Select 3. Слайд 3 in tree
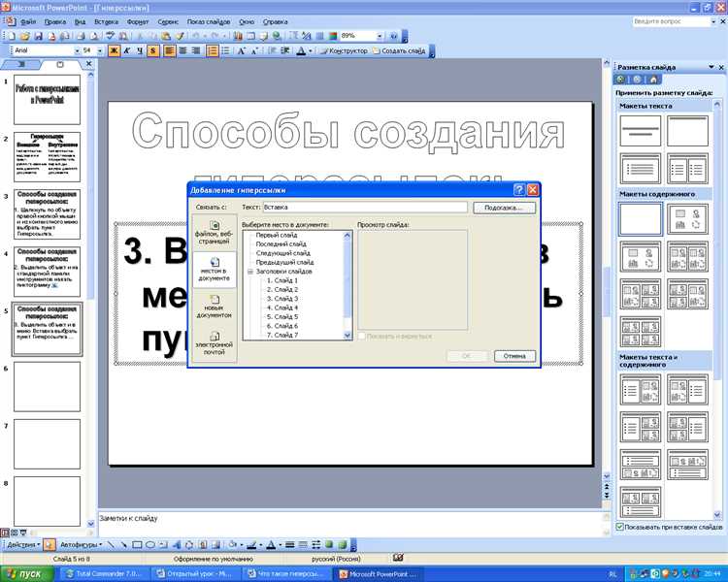The image size is (728, 582). (282, 299)
